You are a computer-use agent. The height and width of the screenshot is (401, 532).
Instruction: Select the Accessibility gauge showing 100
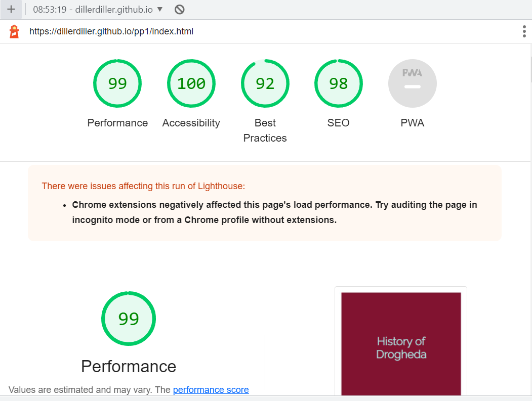(191, 83)
